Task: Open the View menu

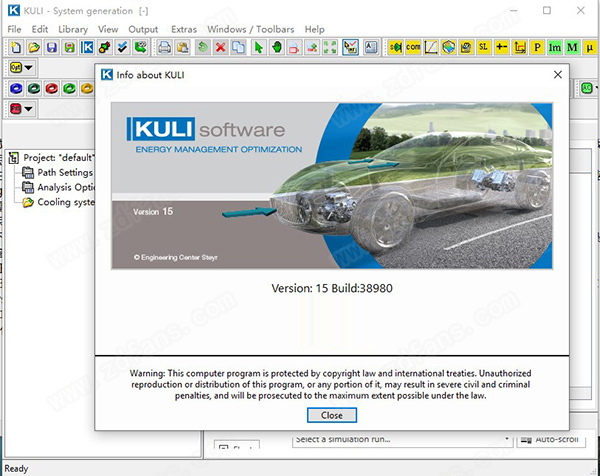Action: [108, 29]
